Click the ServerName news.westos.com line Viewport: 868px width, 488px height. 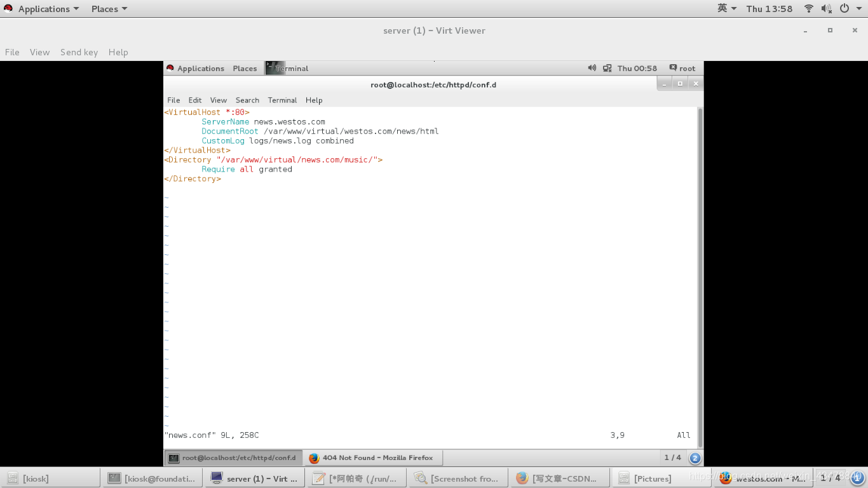tap(263, 122)
